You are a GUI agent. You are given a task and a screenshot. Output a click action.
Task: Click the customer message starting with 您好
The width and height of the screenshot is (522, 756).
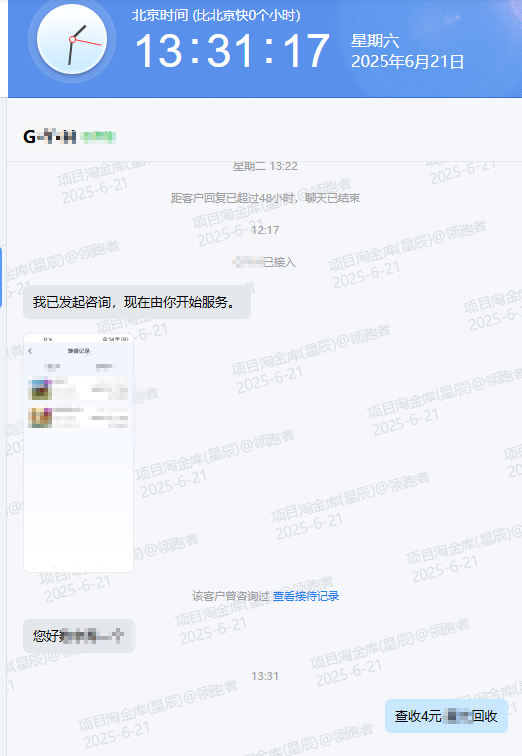coord(78,636)
